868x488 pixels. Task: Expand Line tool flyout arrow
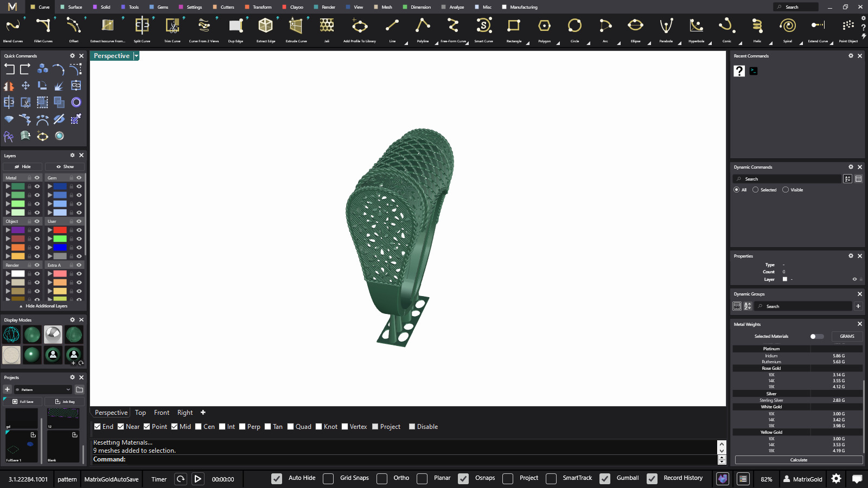click(406, 43)
